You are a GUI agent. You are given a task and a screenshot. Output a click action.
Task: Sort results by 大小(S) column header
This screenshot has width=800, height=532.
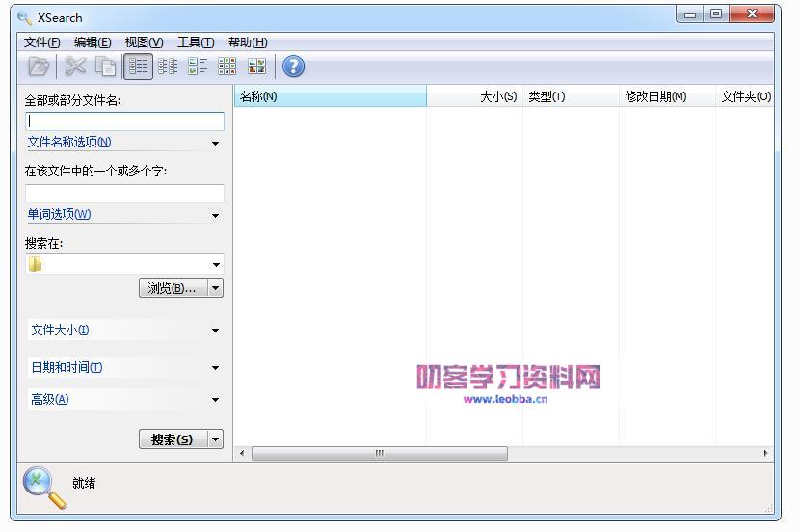pos(474,96)
